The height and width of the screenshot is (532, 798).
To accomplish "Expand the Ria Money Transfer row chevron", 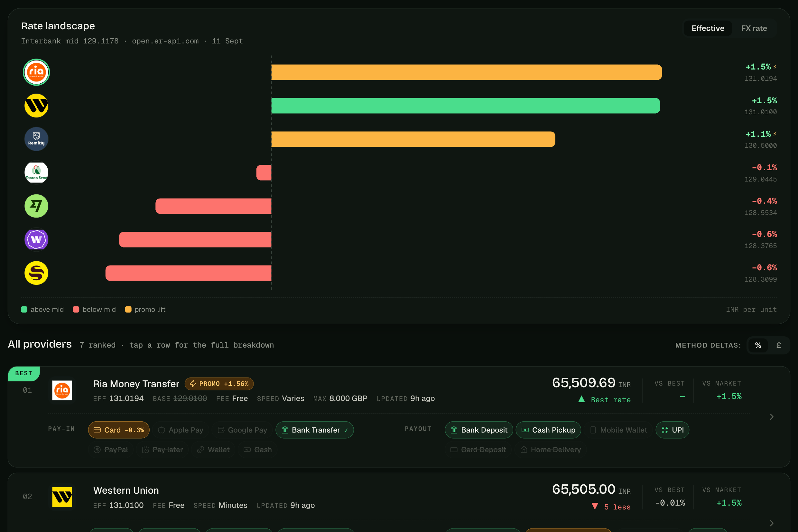I will [772, 417].
